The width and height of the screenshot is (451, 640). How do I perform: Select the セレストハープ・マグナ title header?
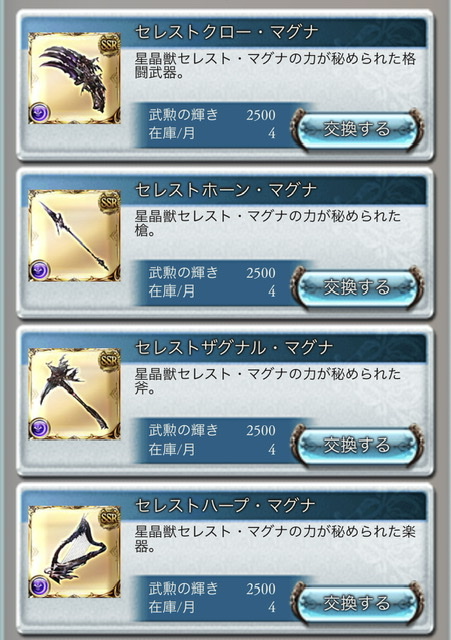(225, 506)
